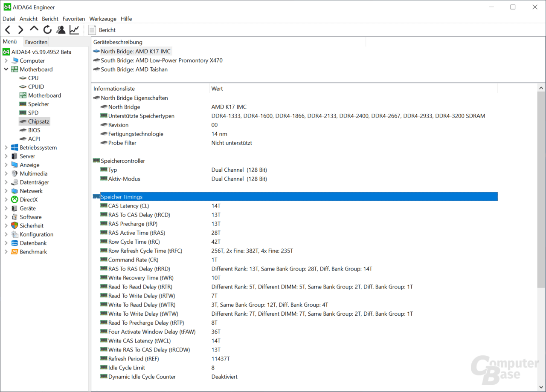Click the Anzeige monitor icon
The image size is (546, 392).
pyautogui.click(x=15, y=165)
